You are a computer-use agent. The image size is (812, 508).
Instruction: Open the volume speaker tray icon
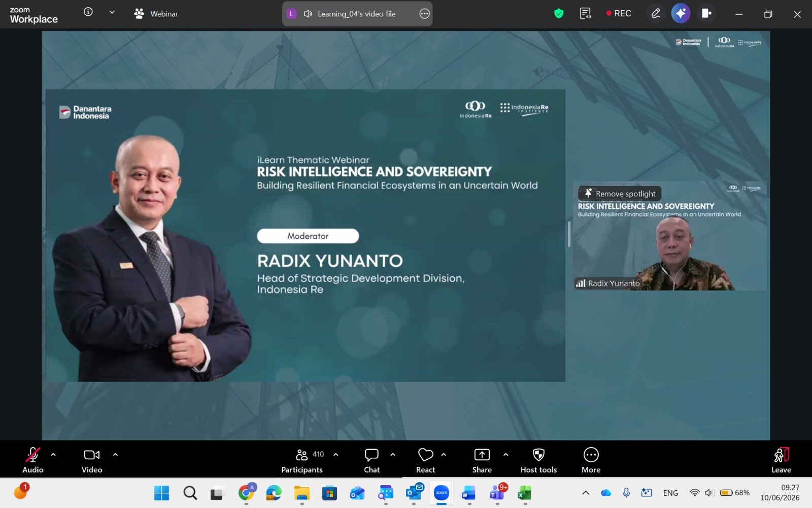[x=709, y=493]
